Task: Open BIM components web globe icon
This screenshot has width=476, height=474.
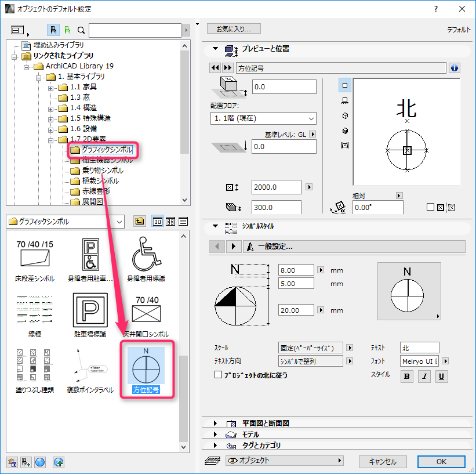Action: pos(40,462)
